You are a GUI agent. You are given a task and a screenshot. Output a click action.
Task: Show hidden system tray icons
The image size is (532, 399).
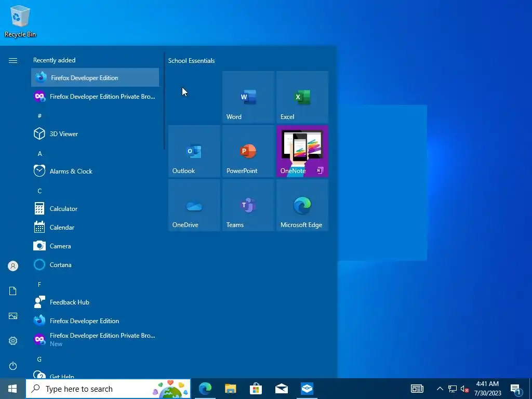click(440, 389)
